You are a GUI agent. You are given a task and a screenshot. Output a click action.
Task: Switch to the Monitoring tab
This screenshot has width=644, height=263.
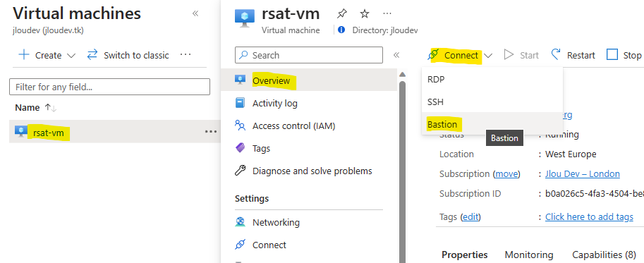(x=529, y=255)
